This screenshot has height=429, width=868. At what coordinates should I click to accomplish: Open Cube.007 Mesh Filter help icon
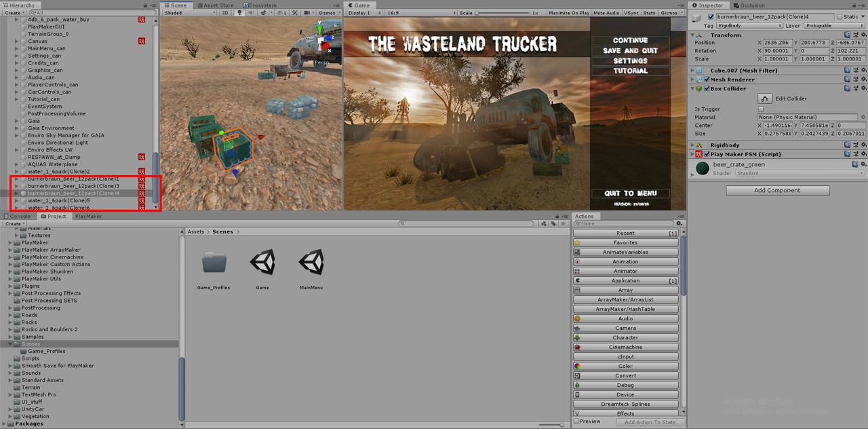pos(848,70)
